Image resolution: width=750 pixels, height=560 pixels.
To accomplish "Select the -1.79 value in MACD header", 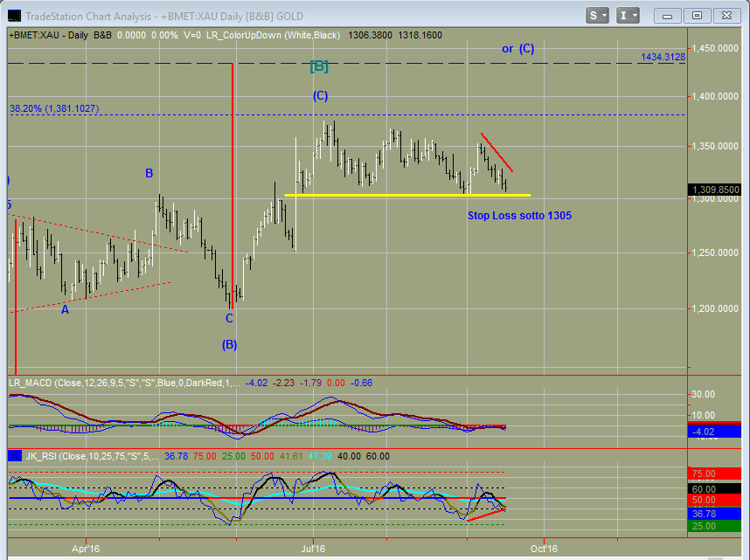I will [x=311, y=383].
